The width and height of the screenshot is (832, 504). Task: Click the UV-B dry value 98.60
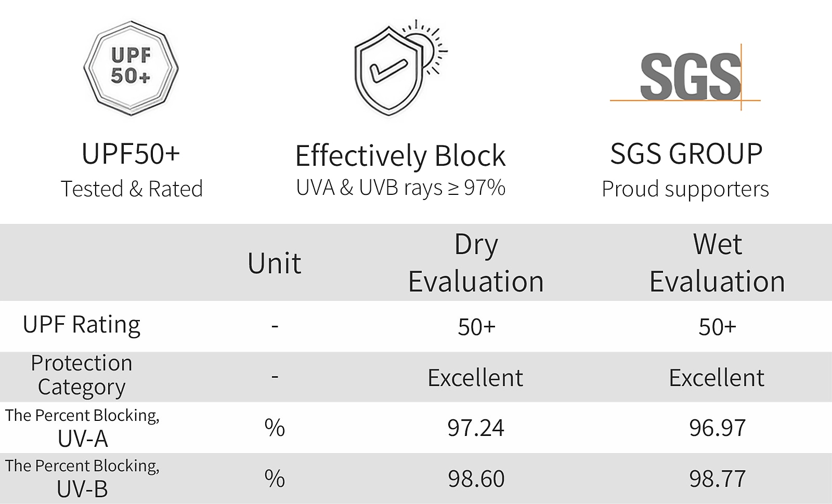point(476,479)
